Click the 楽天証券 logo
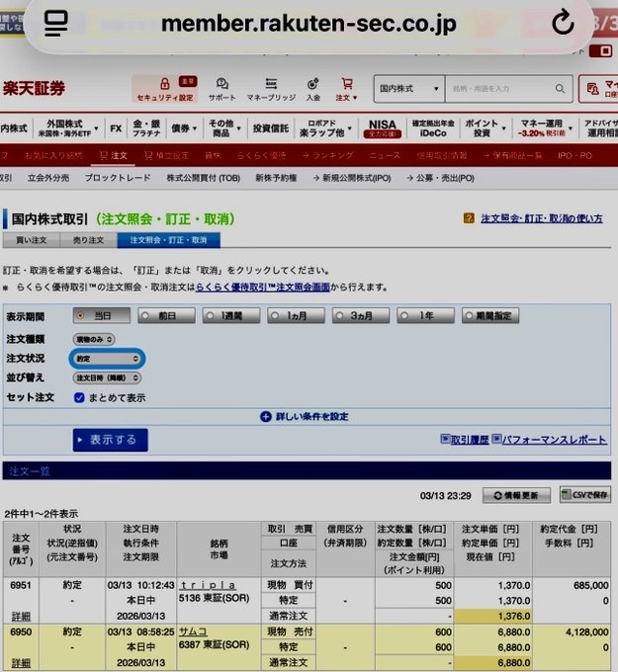Image resolution: width=618 pixels, height=672 pixels. (x=34, y=88)
